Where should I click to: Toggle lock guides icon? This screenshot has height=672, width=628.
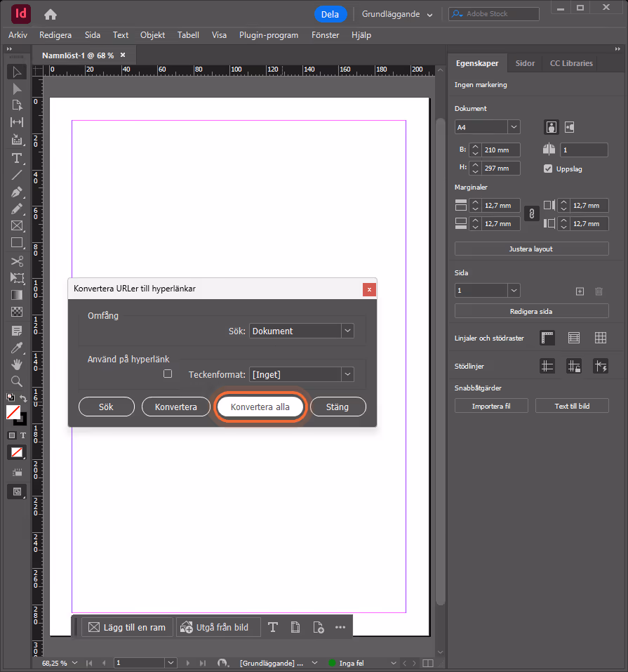(573, 366)
